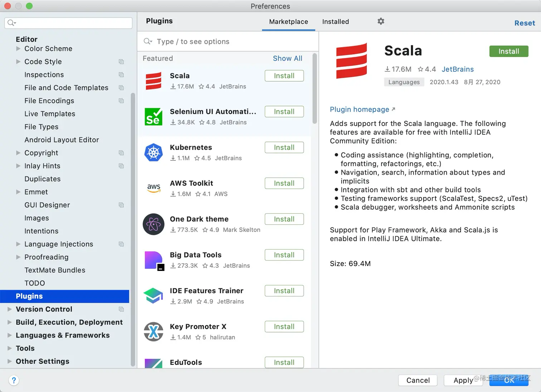
Task: Click the Apply button
Action: pos(463,380)
